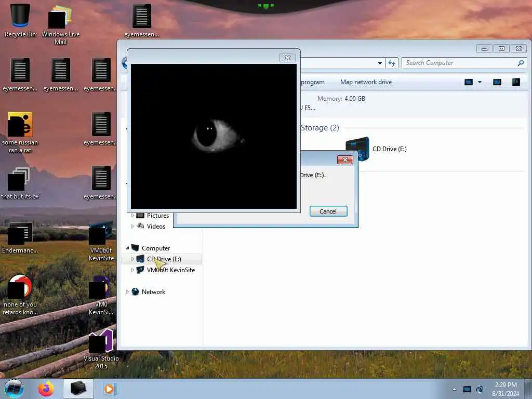Switch to the active Explorer taskbar button
The height and width of the screenshot is (399, 532).
click(x=78, y=389)
